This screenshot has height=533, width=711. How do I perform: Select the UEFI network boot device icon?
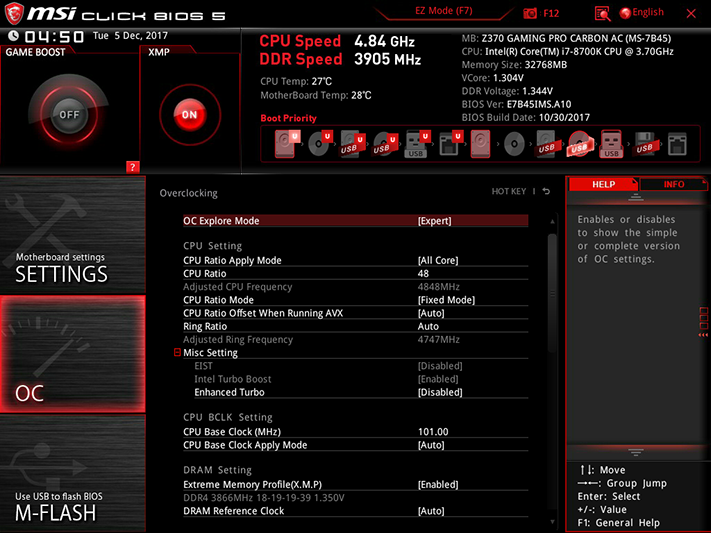[450, 144]
